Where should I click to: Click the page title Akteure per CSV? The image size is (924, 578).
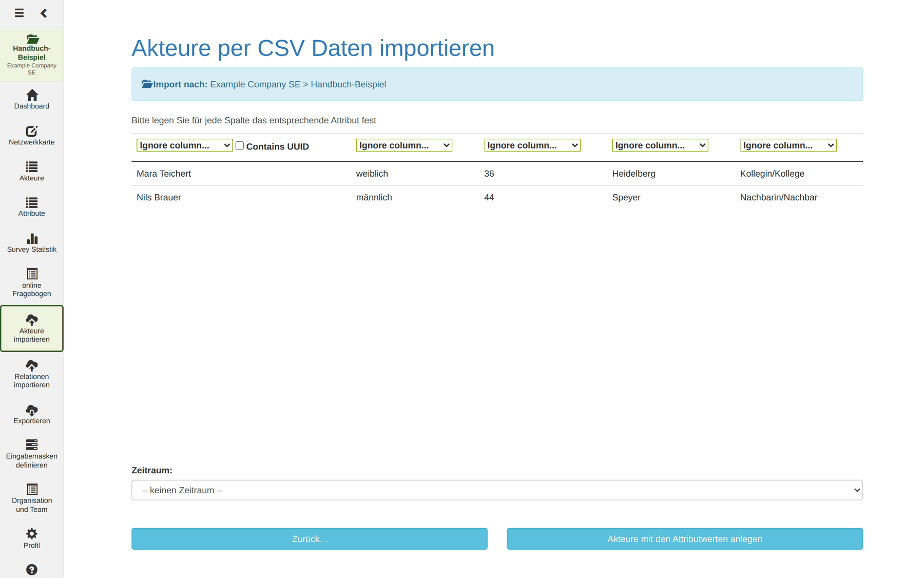point(313,48)
